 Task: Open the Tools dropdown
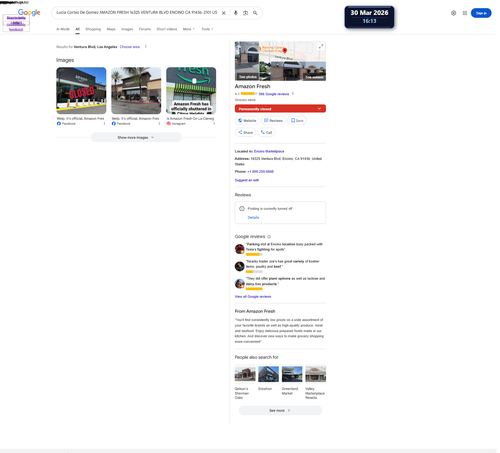(x=207, y=29)
